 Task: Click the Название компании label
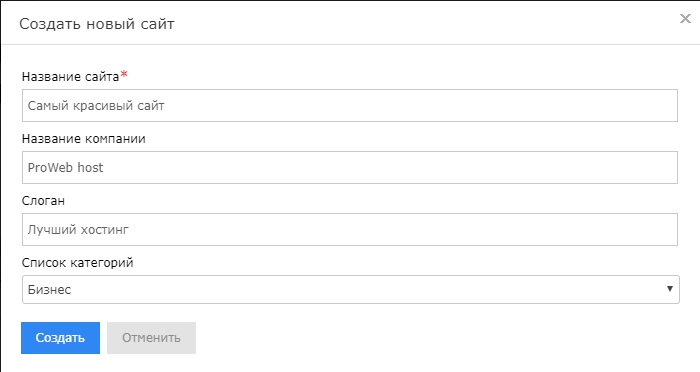click(x=83, y=139)
